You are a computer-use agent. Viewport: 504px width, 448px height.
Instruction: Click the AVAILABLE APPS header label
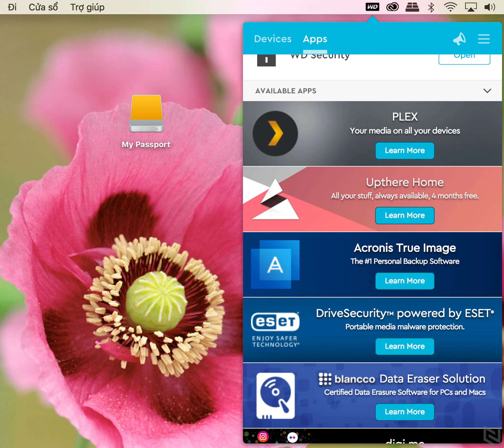(x=285, y=91)
